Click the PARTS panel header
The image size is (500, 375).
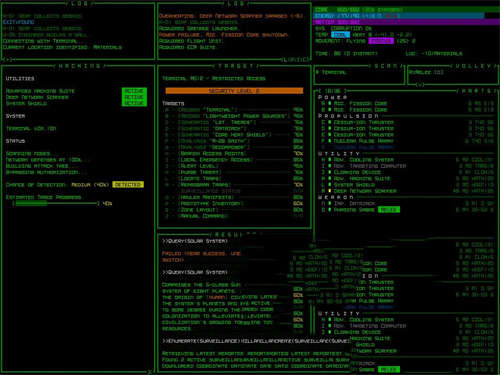tap(477, 91)
